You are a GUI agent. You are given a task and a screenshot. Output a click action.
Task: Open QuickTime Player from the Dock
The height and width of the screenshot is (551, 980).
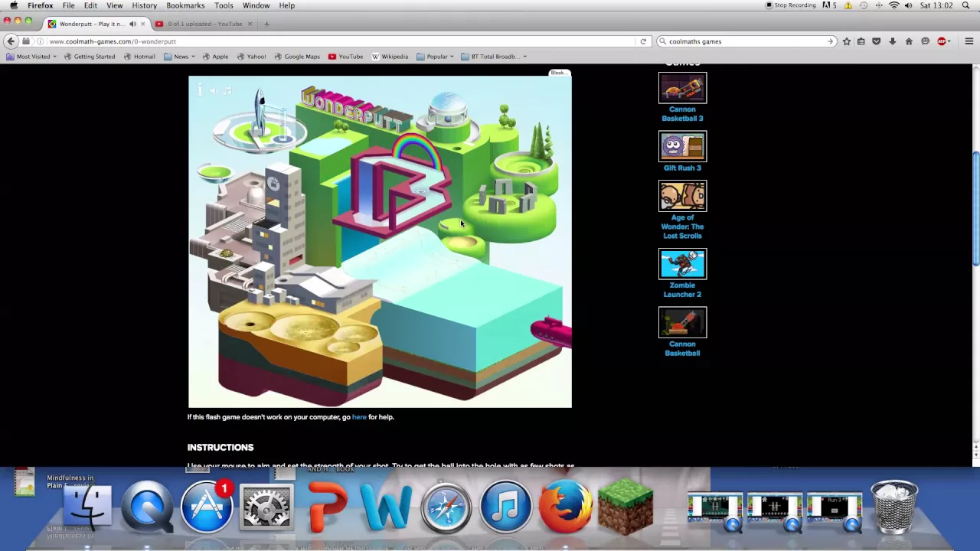pyautogui.click(x=147, y=507)
